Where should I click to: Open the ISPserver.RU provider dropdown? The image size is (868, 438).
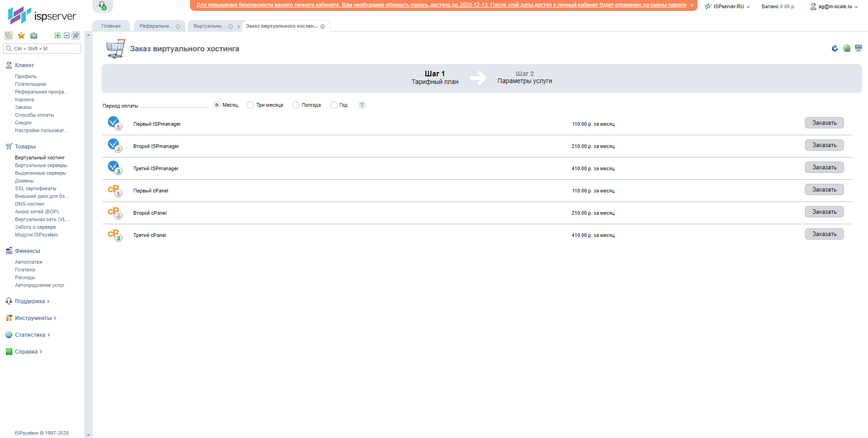click(x=727, y=6)
